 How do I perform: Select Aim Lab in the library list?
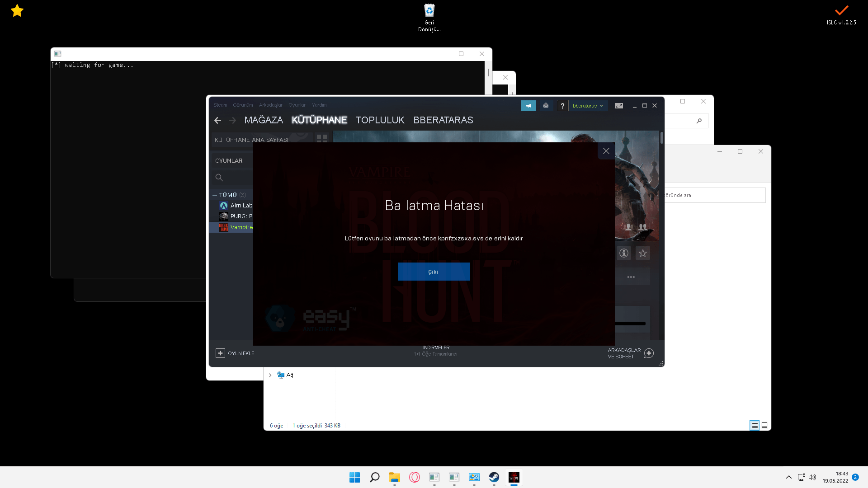[236, 206]
